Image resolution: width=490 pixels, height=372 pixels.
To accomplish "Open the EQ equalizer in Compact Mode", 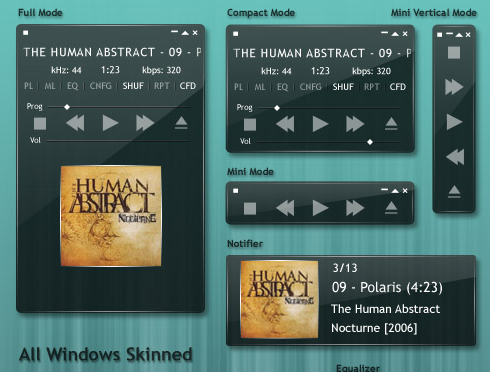I will [282, 87].
